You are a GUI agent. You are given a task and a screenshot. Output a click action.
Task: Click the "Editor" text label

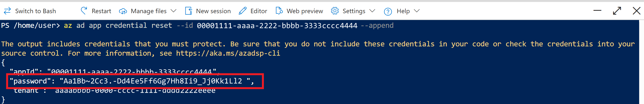pyautogui.click(x=258, y=11)
